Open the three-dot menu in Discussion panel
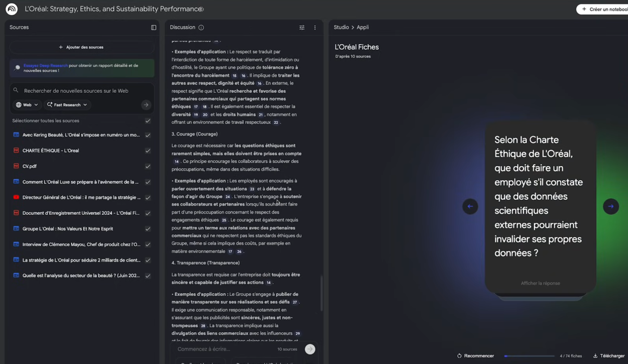The image size is (628, 364). coord(315,27)
